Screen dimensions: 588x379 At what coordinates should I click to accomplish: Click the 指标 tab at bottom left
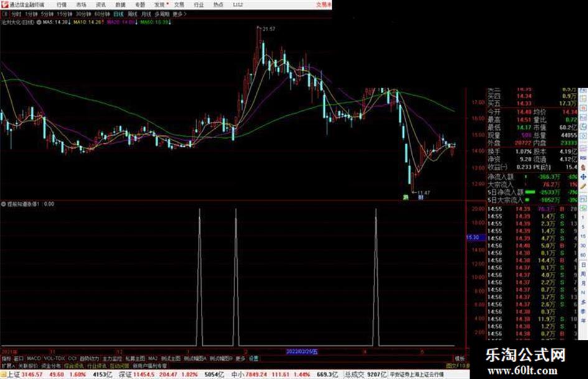[6, 358]
